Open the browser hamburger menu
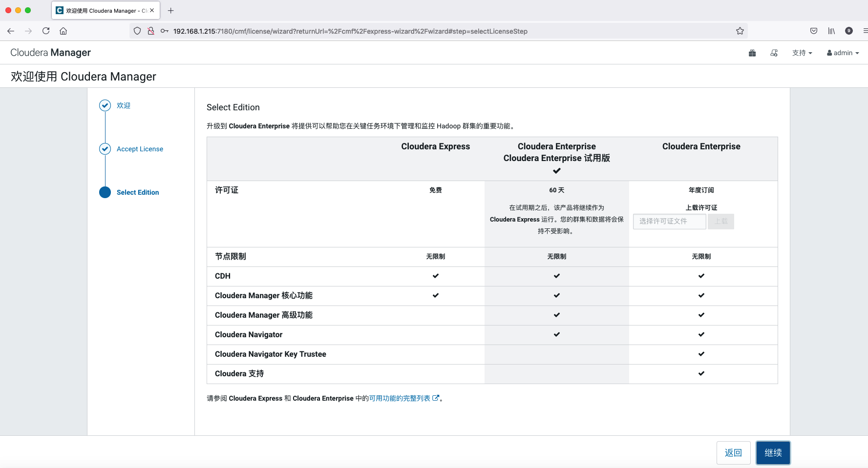 (x=865, y=31)
